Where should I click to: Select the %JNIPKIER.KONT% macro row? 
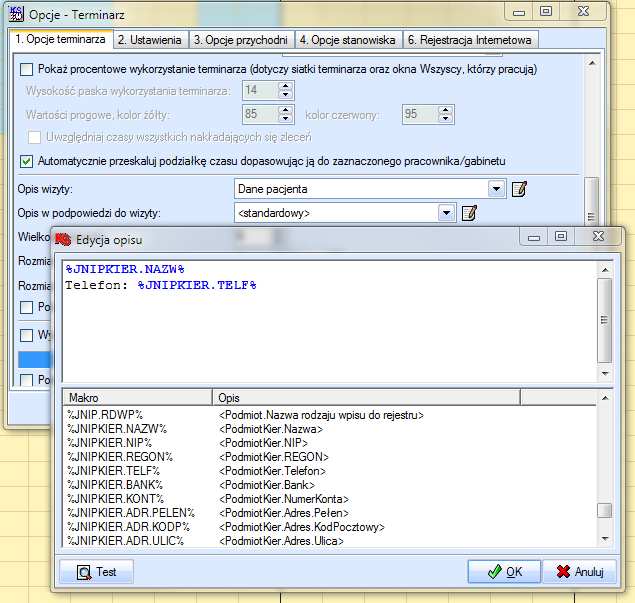330,499
